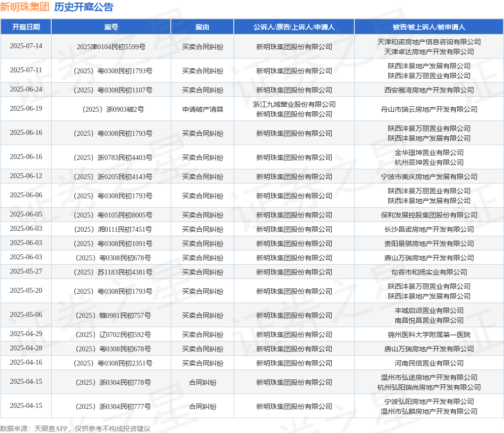Click 西安麓湾房地产开发有限公司
Screen dimensions: 504x433
(x=429, y=90)
